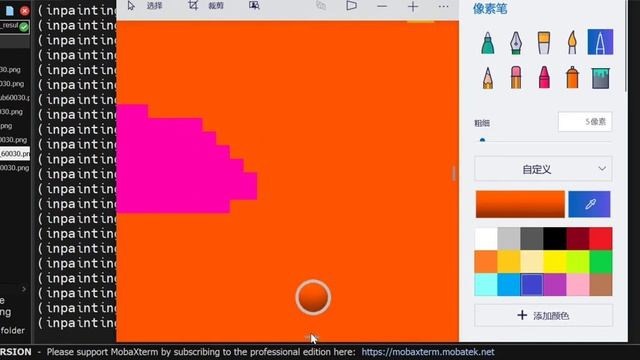Pick the white color swatch
The width and height of the screenshot is (640, 360).
pos(486,239)
